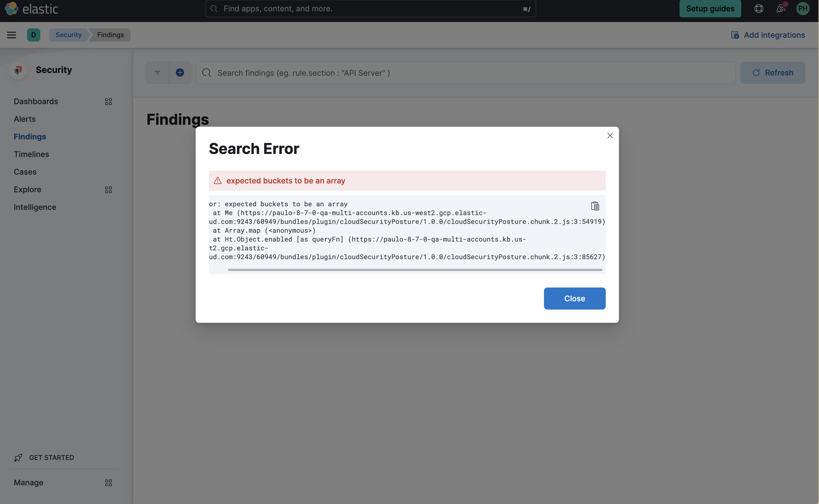Open the Explore collection grid icon
This screenshot has height=504, width=819.
108,189
